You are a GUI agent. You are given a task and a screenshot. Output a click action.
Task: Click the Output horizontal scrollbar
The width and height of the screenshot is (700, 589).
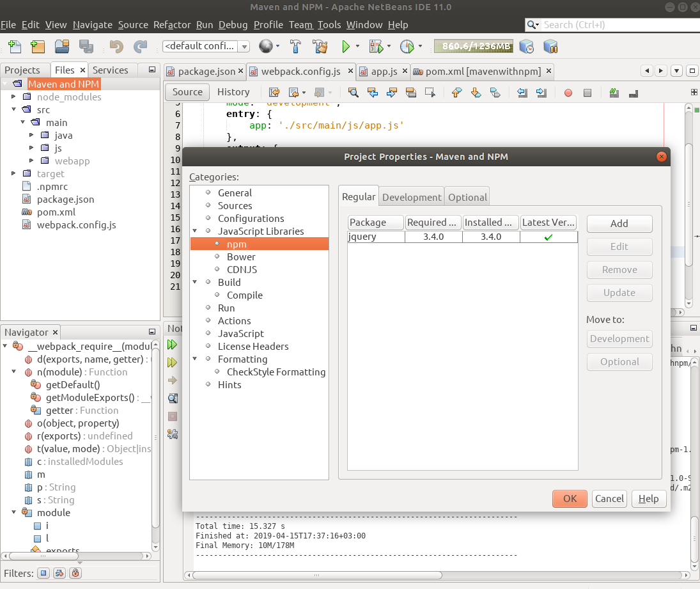[317, 575]
